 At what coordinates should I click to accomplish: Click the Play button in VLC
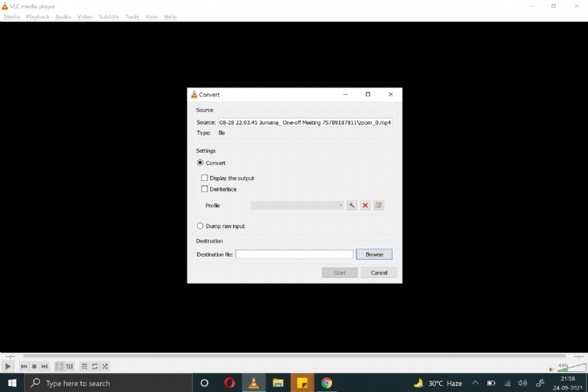pos(8,366)
